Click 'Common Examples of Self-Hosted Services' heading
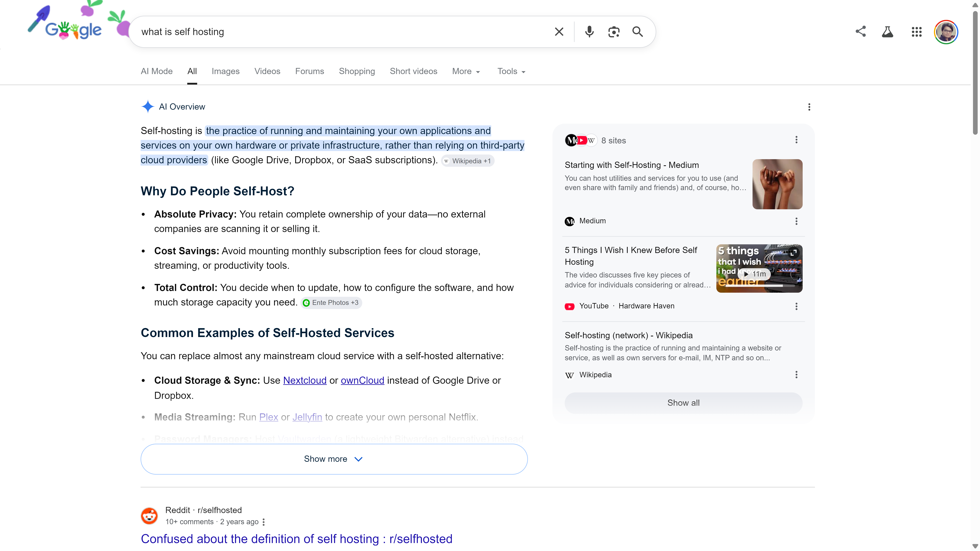The image size is (980, 551). pyautogui.click(x=268, y=333)
